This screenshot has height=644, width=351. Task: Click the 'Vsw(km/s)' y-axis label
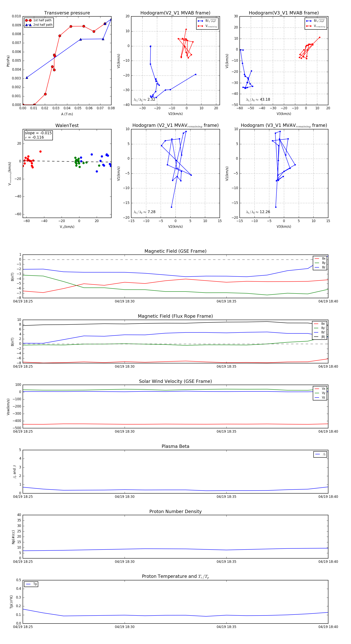(8, 407)
